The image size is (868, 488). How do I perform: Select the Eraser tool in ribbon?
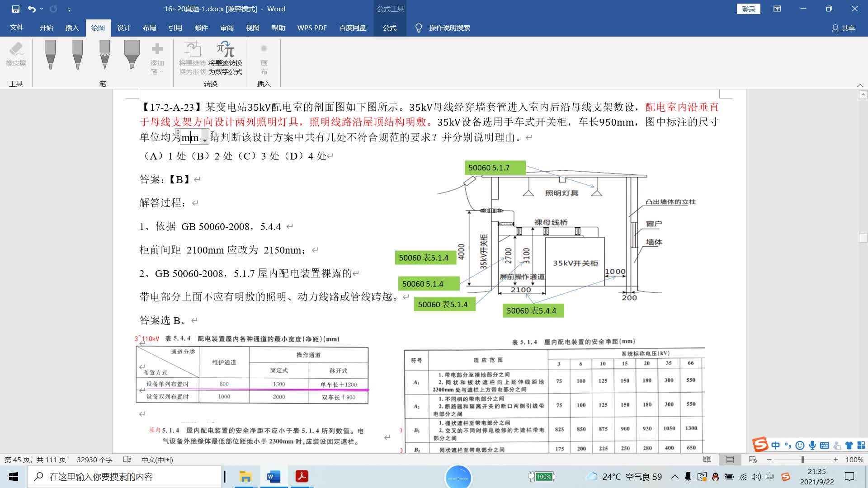[x=16, y=54]
